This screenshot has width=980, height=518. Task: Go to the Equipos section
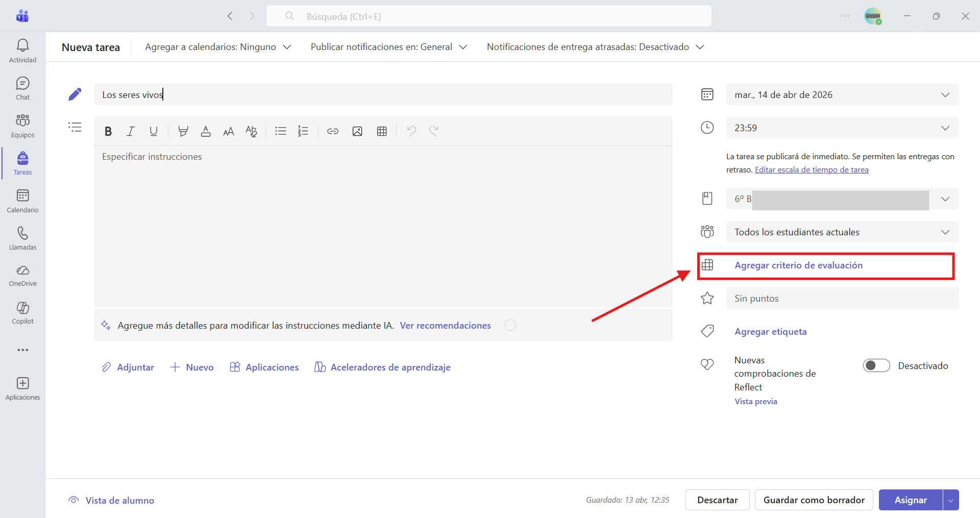coord(22,126)
